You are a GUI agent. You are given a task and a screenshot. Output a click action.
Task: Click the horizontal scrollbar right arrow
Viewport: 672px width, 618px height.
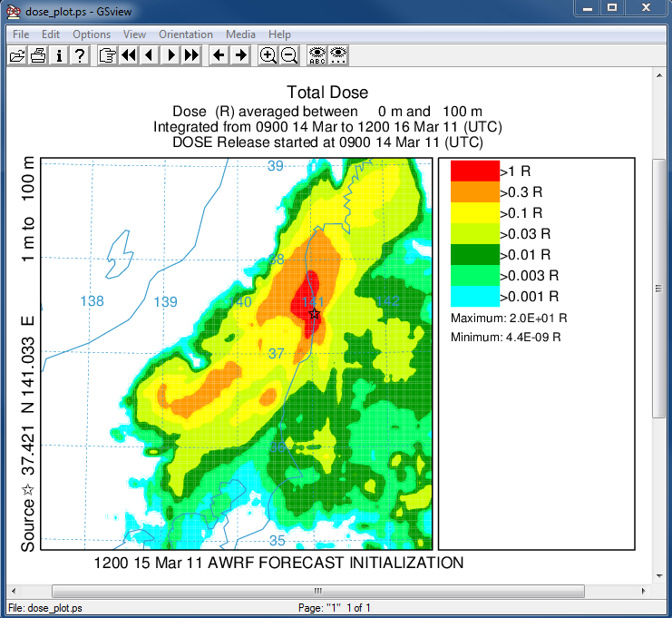click(644, 591)
